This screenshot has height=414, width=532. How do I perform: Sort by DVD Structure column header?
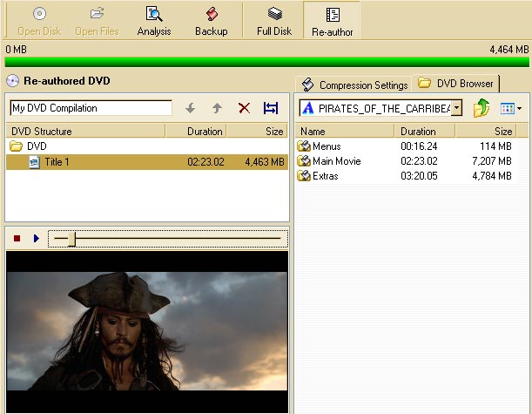(x=85, y=131)
